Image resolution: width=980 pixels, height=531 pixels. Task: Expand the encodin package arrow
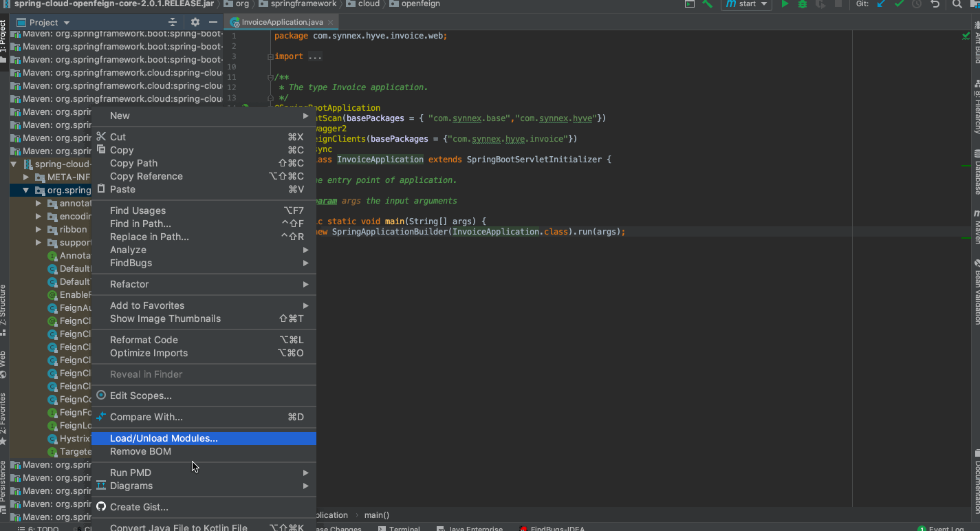pyautogui.click(x=39, y=217)
